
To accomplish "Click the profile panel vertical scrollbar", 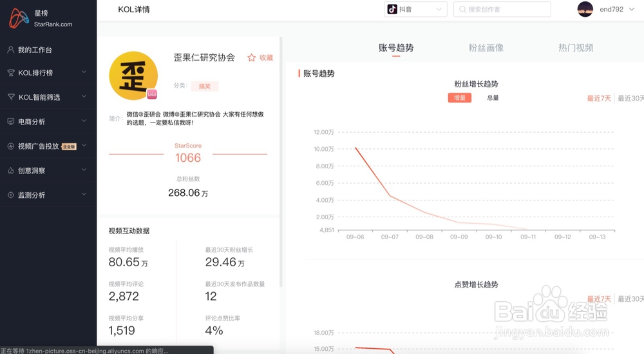I will pyautogui.click(x=281, y=162).
